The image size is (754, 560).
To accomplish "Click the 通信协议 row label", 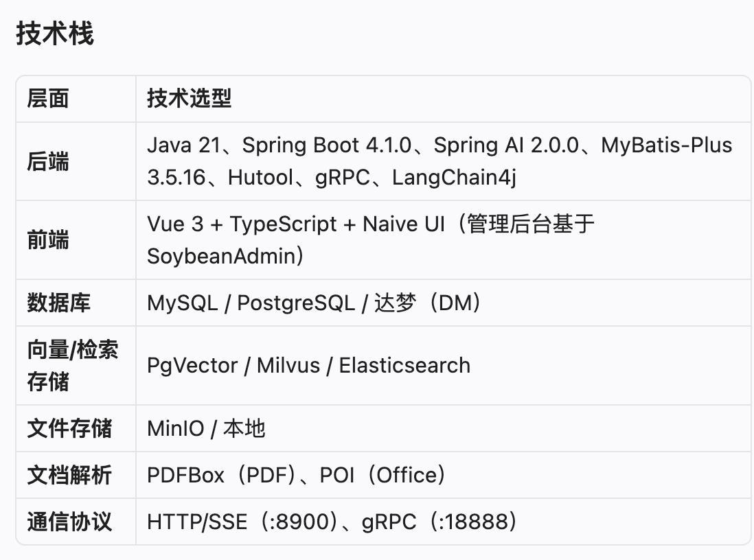I will tap(69, 522).
